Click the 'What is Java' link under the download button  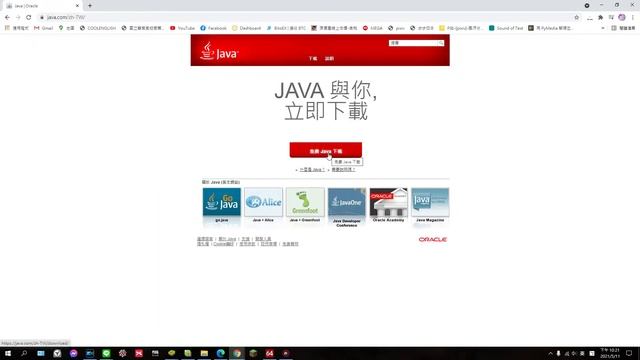[312, 169]
